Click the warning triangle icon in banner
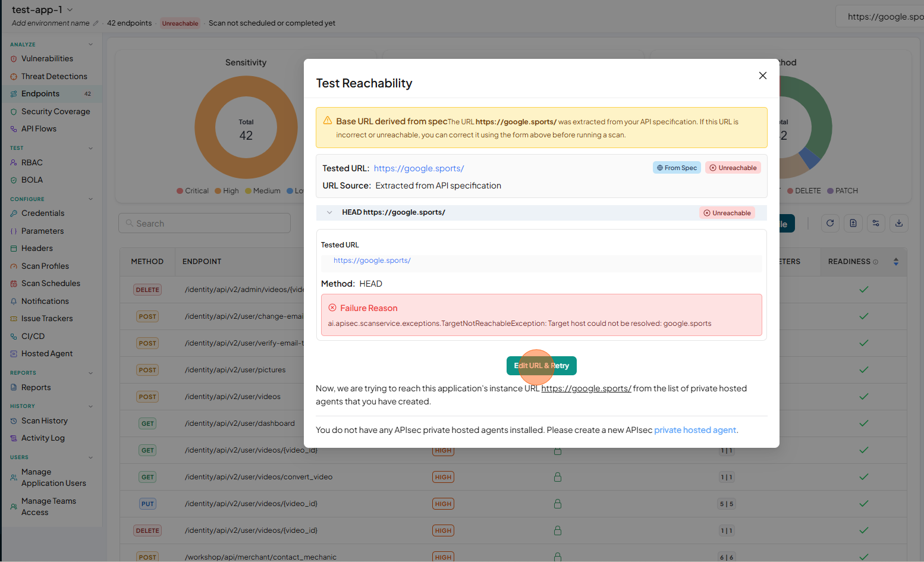The image size is (924, 562). (x=328, y=121)
